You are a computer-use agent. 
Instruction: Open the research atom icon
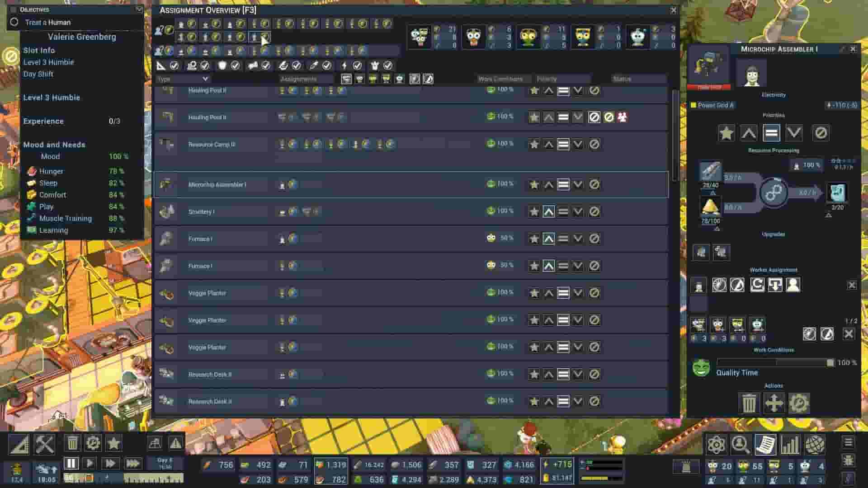716,445
